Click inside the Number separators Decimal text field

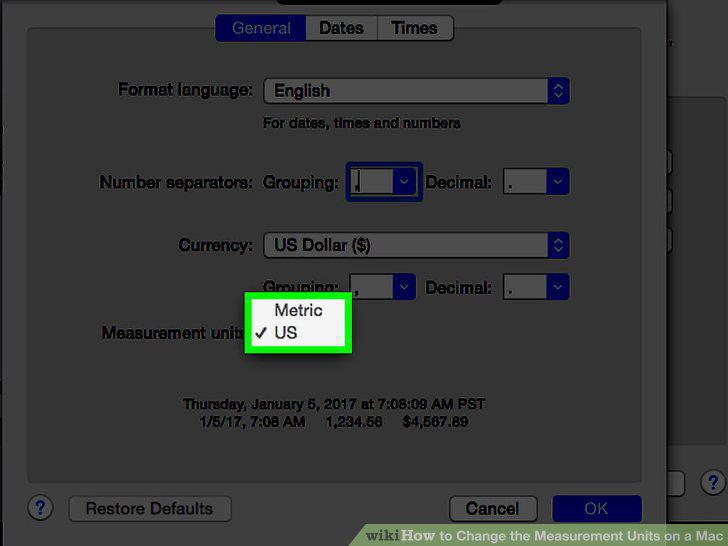tap(525, 182)
